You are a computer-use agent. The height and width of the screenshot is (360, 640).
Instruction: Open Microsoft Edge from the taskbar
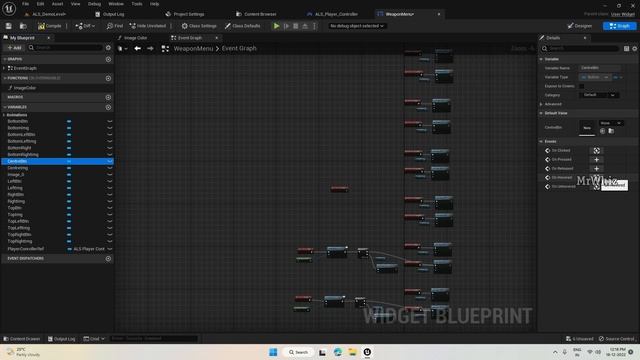click(338, 352)
